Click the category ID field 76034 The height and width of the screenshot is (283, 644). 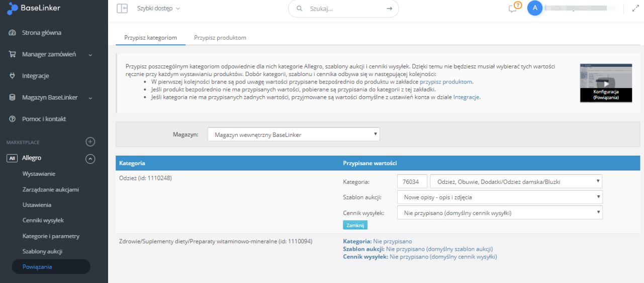coord(412,181)
